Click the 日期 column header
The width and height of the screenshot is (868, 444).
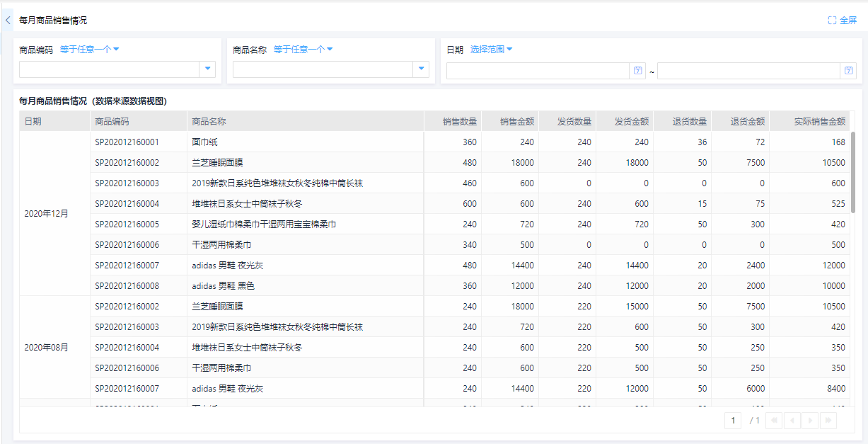coord(33,121)
